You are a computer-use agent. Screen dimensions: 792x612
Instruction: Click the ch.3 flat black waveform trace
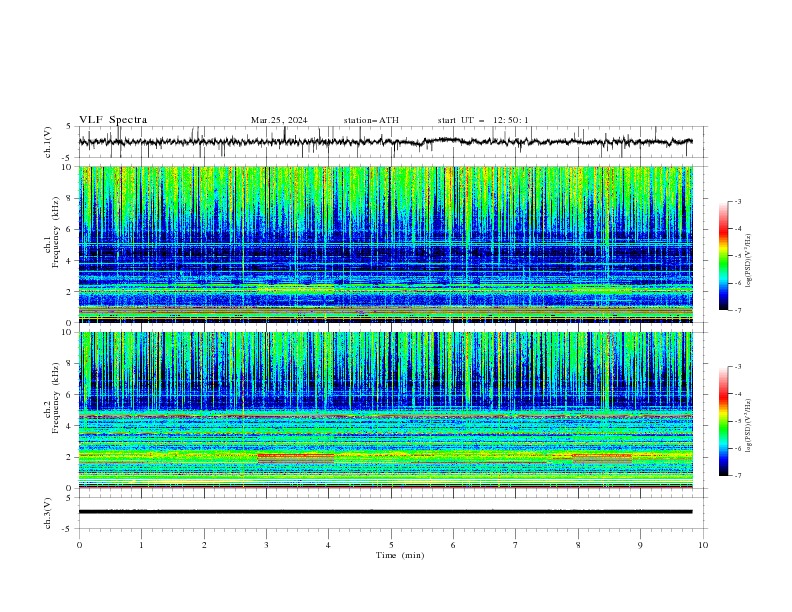pyautogui.click(x=385, y=512)
